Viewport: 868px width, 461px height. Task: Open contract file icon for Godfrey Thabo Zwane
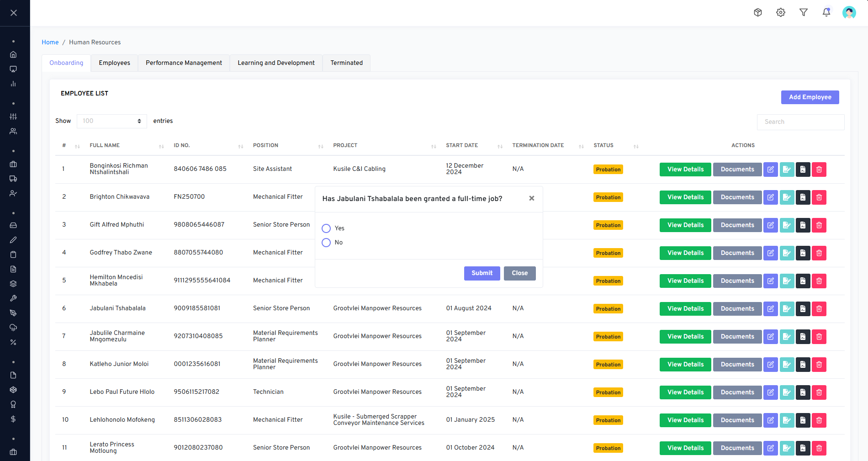[x=803, y=253]
